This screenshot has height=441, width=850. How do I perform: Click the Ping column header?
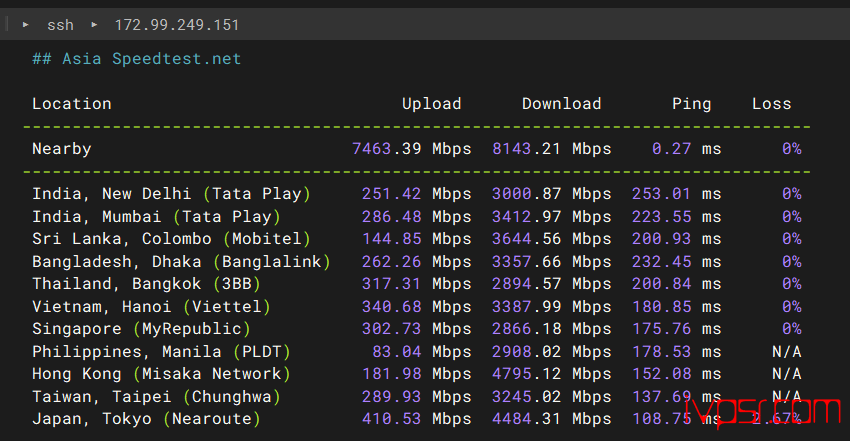click(x=692, y=103)
